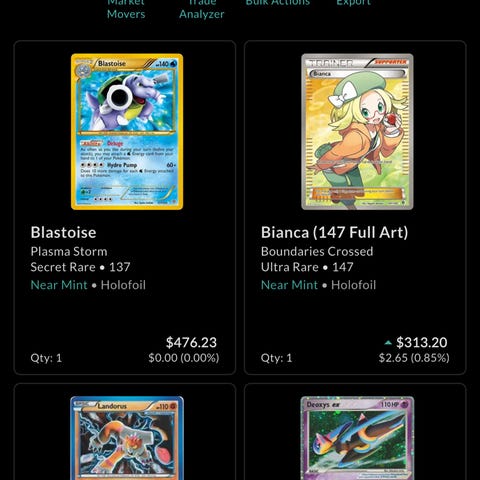The height and width of the screenshot is (480, 480).
Task: Click Near Mint condition on Blastoise
Action: tap(59, 285)
